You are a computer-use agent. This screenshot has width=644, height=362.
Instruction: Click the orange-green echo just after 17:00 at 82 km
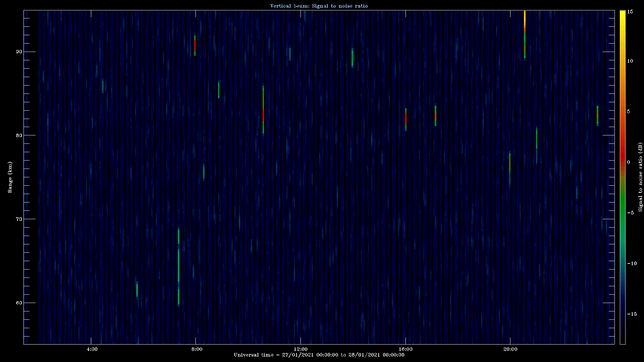(x=435, y=116)
